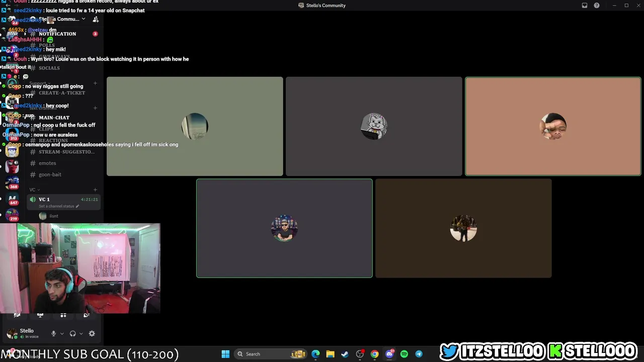Edit the Set a channel status text
Viewport: 644px width, 362px height.
(x=59, y=206)
